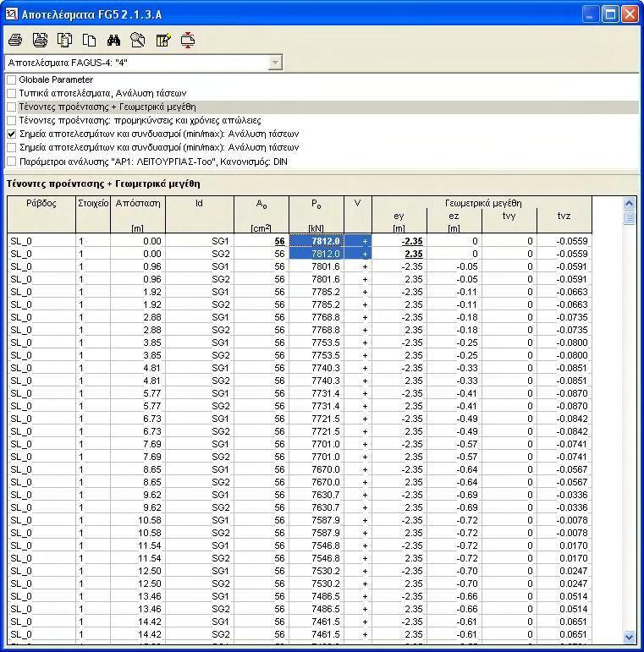The height and width of the screenshot is (652, 644).
Task: Click the tvz value -0.0870 in SG1 row
Action: click(572, 393)
